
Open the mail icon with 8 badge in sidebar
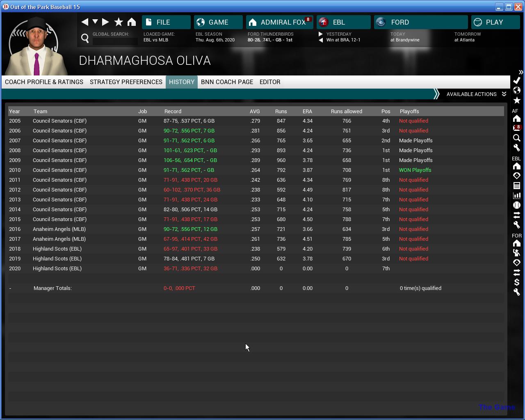click(517, 128)
